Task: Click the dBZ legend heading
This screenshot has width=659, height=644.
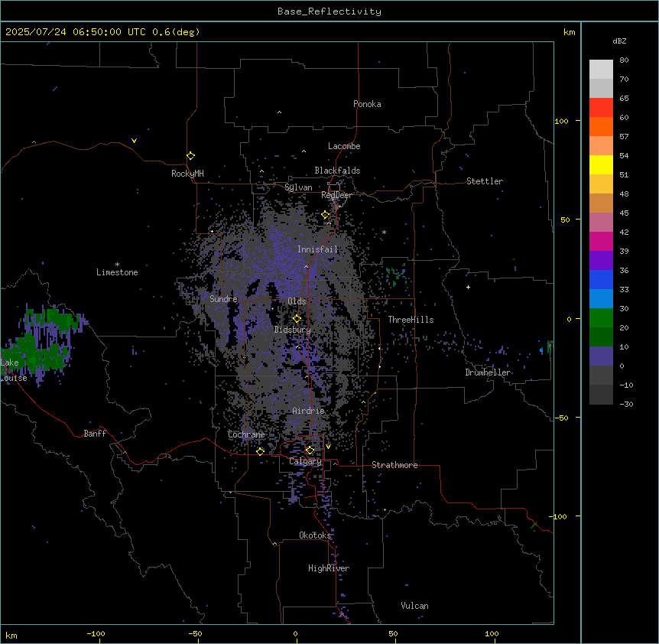Action: click(619, 41)
